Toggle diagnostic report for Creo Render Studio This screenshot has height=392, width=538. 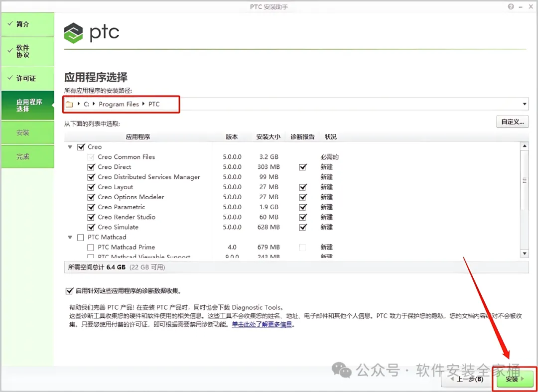[303, 218]
